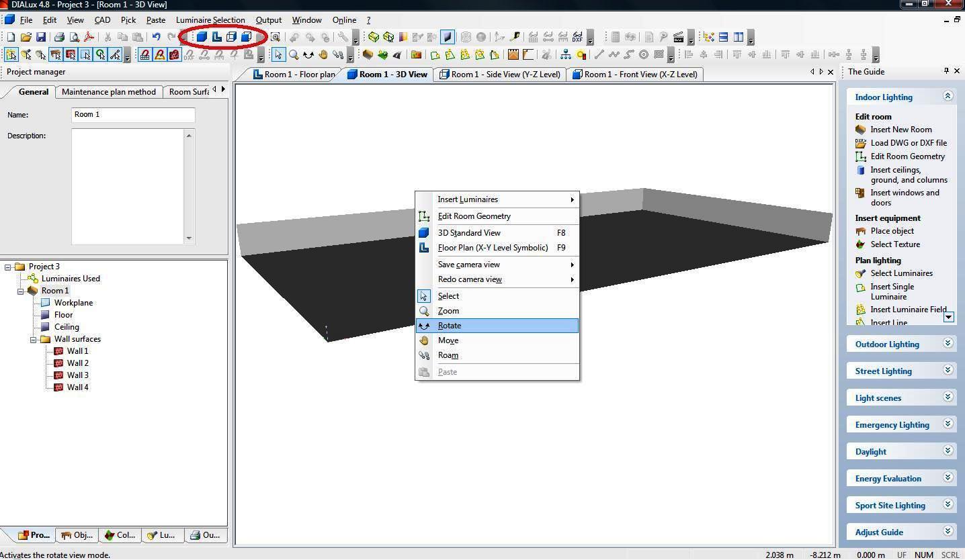Image resolution: width=965 pixels, height=560 pixels.
Task: Click the Print preview icon
Action: [74, 37]
